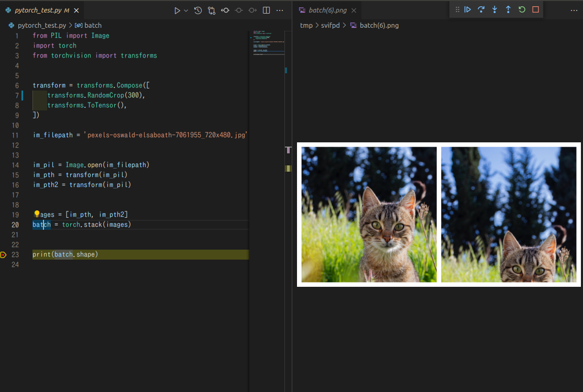Click the lightbulb quick fix on line 19
Screen dimensions: 583x392
[37, 214]
